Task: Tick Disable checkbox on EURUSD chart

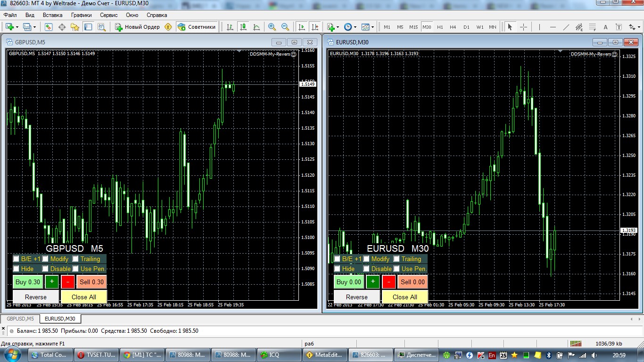Action: 366,269
